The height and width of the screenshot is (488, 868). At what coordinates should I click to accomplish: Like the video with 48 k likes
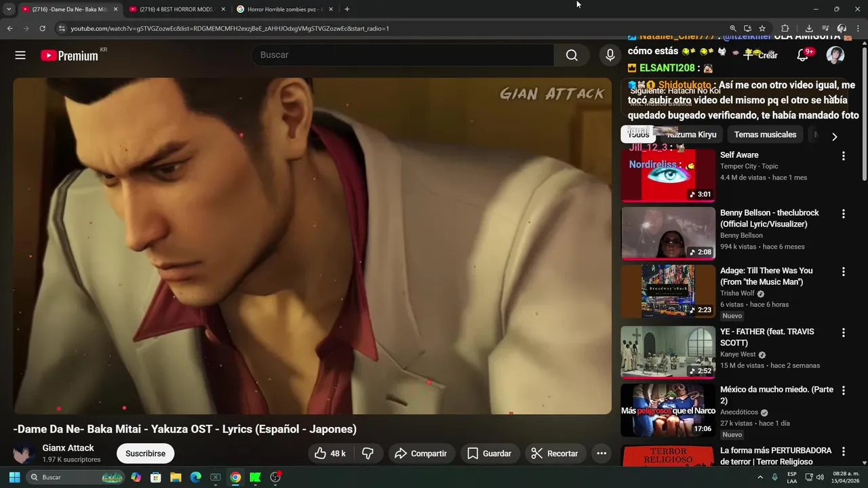pyautogui.click(x=330, y=453)
